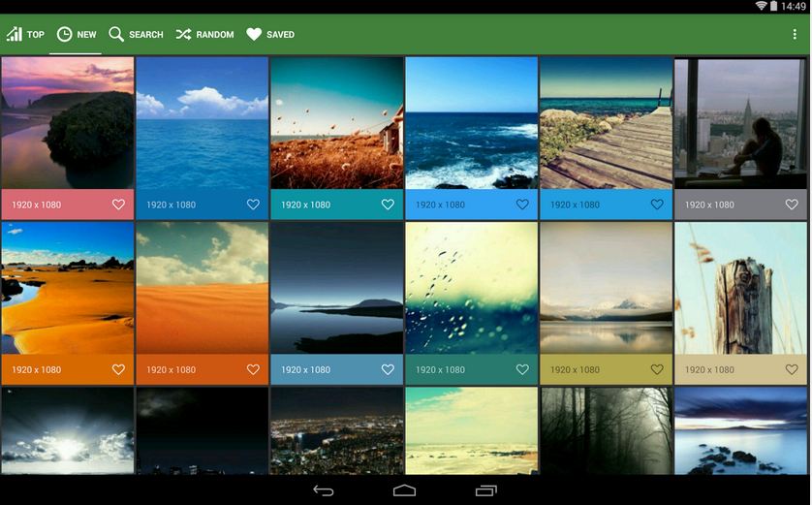View the foggy forest wallpaper
Image resolution: width=812 pixels, height=505 pixels.
pyautogui.click(x=606, y=430)
